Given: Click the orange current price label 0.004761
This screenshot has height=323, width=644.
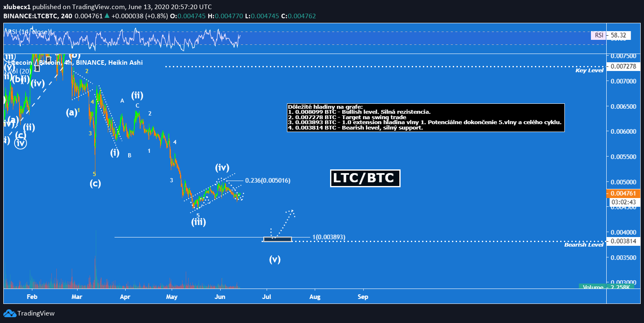Looking at the screenshot, I should (x=620, y=193).
